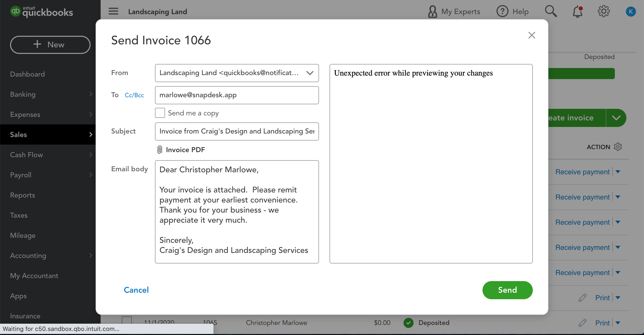644x335 pixels.
Task: Click the green Deposited status bar
Action: (581, 74)
